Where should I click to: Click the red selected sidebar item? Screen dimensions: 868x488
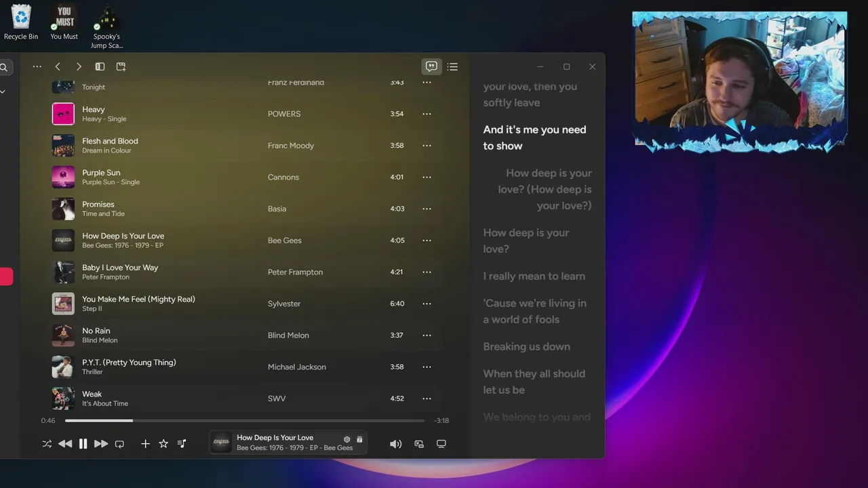click(x=6, y=277)
